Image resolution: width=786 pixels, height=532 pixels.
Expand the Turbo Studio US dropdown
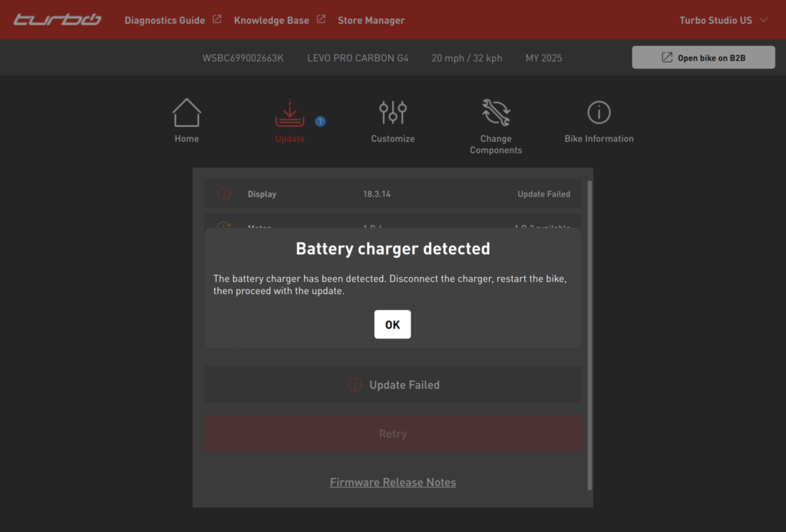[723, 20]
